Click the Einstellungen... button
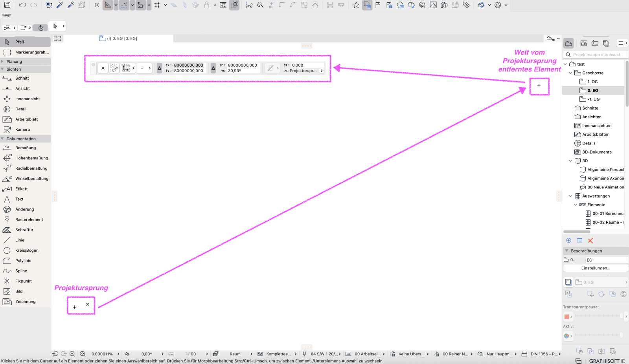This screenshot has height=364, width=629. tap(596, 268)
